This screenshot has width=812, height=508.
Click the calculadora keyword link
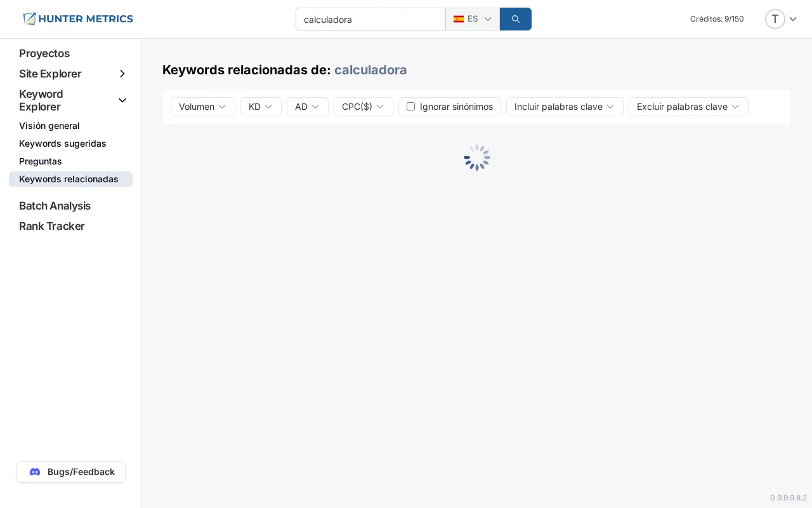click(x=370, y=70)
